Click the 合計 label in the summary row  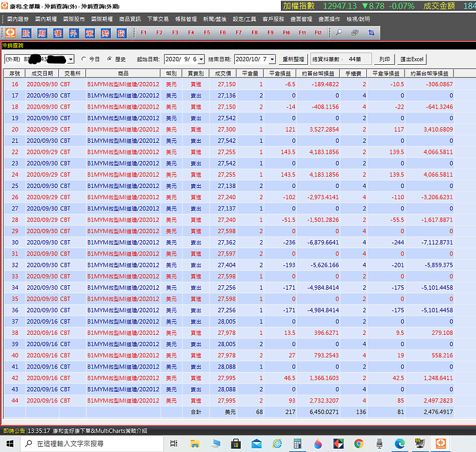(x=196, y=412)
